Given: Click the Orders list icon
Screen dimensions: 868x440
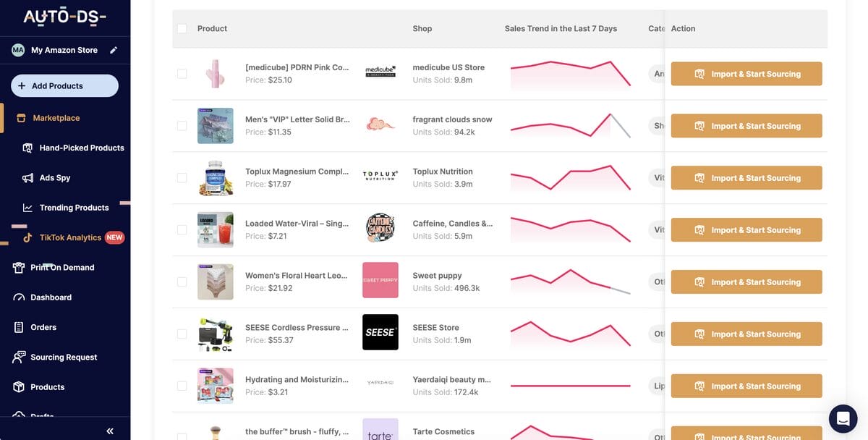Looking at the screenshot, I should click(19, 327).
